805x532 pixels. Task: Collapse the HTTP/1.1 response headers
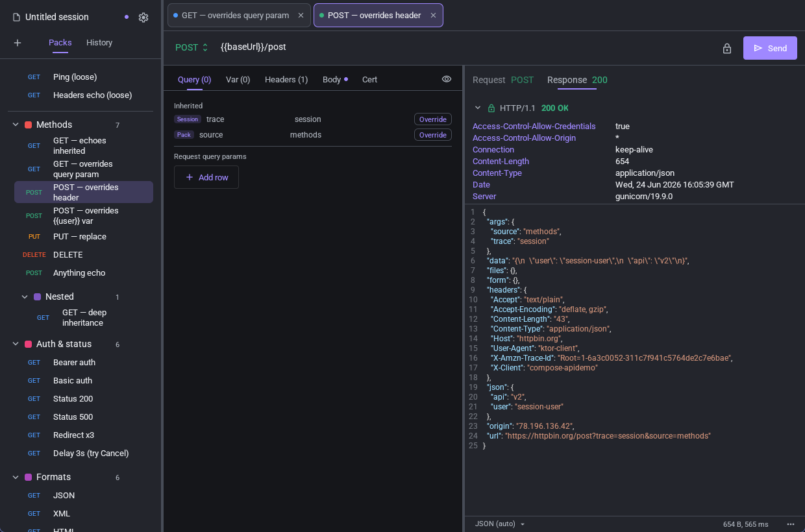coord(478,108)
